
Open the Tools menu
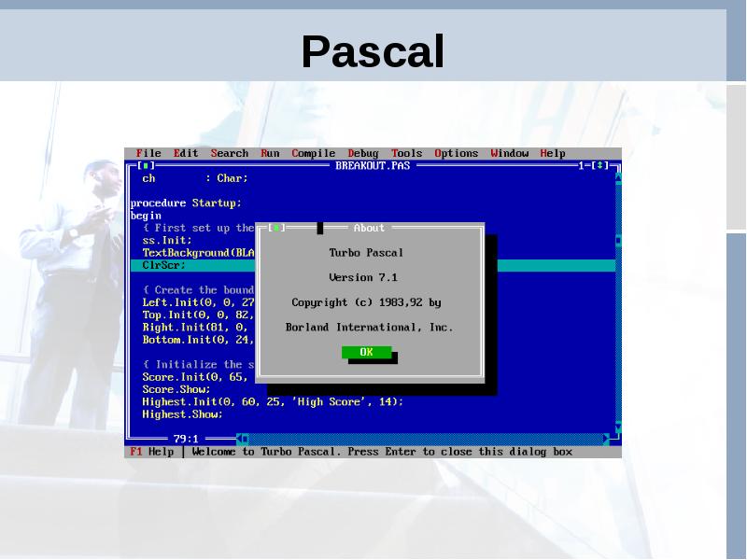click(407, 153)
